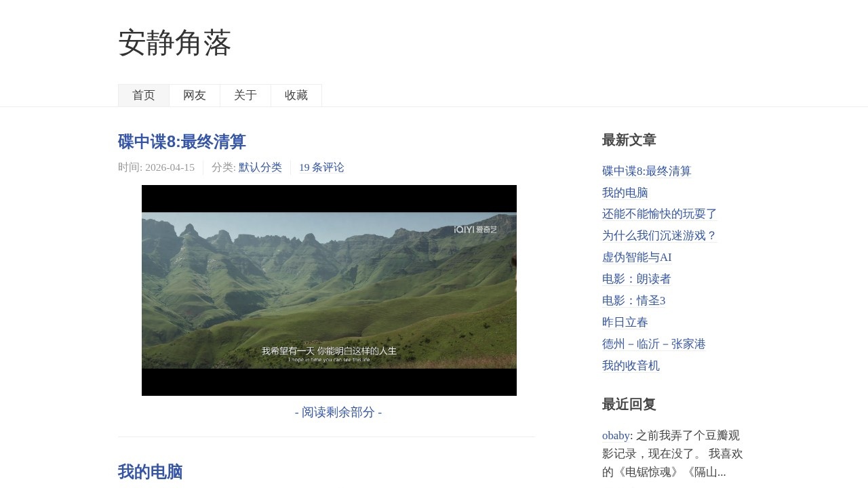Open the 我的电脑 post heading
The height and width of the screenshot is (488, 868).
[151, 472]
